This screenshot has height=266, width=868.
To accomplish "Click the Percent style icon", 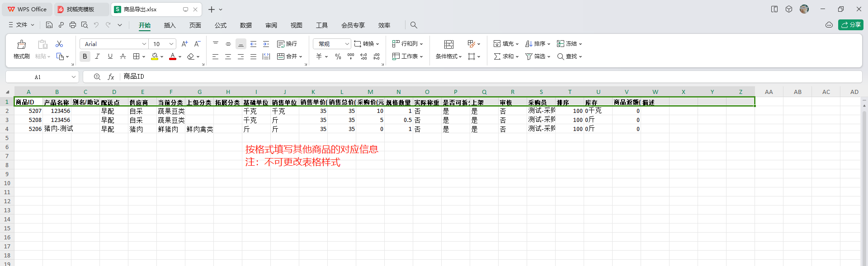I will click(x=338, y=56).
